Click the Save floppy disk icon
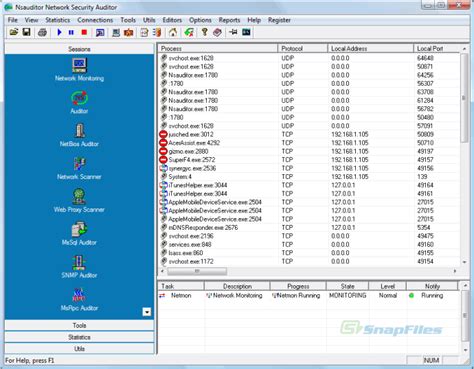The height and width of the screenshot is (369, 474). tap(26, 32)
